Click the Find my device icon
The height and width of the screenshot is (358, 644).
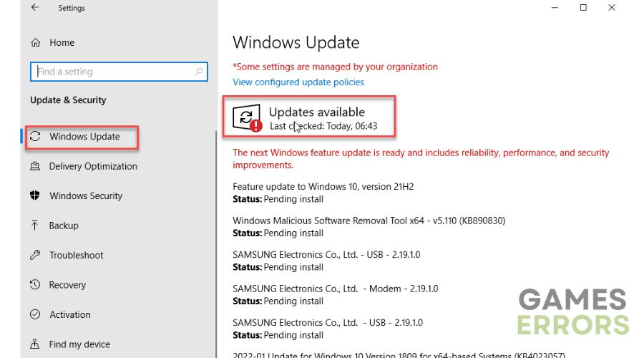coord(35,344)
